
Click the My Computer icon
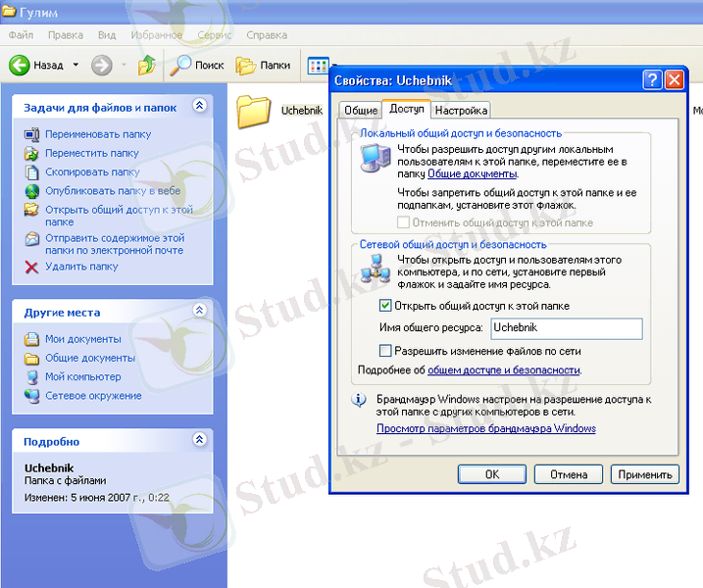tap(31, 377)
